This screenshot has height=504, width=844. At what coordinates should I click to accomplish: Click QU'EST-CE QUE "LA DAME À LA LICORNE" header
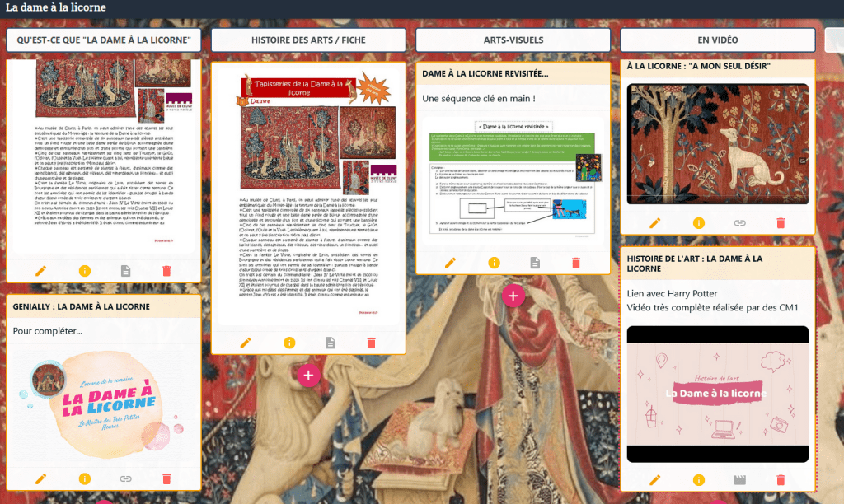(104, 40)
